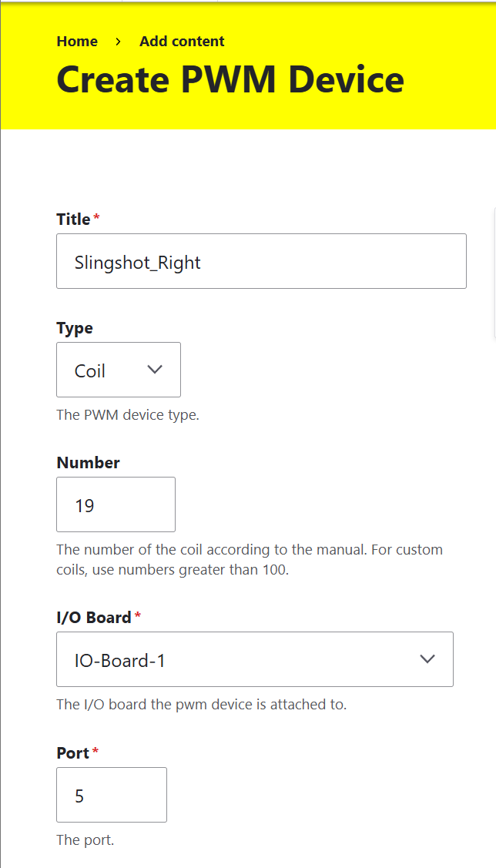This screenshot has width=496, height=868.
Task: Click the Number field label
Action: tap(89, 463)
